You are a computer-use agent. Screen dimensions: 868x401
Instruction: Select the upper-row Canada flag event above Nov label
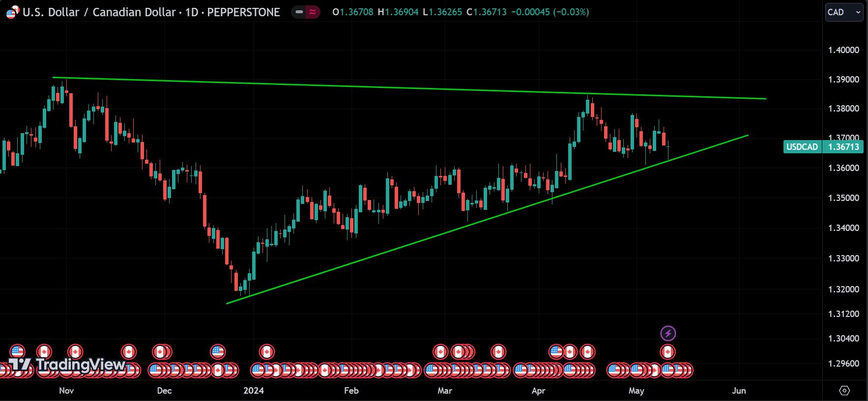(x=75, y=352)
